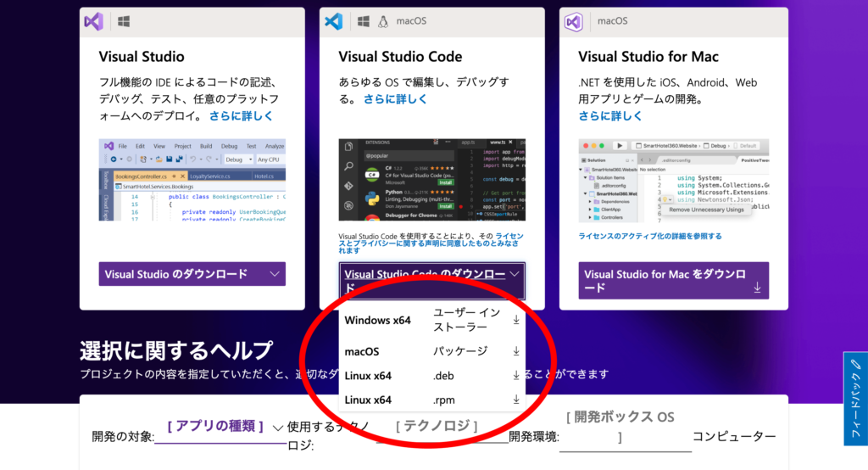Click the Windows logo on the VS Code card
Viewport: 868px width, 470px height.
pos(363,21)
